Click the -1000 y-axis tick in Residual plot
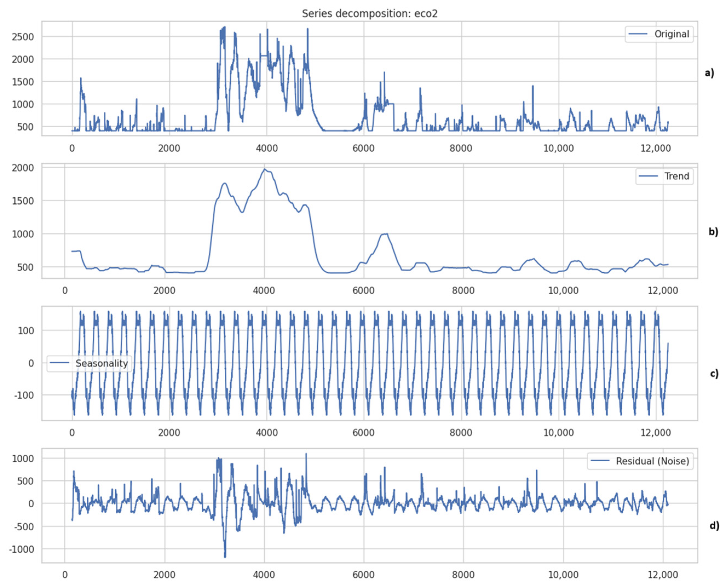This screenshot has height=588, width=726. (21, 549)
